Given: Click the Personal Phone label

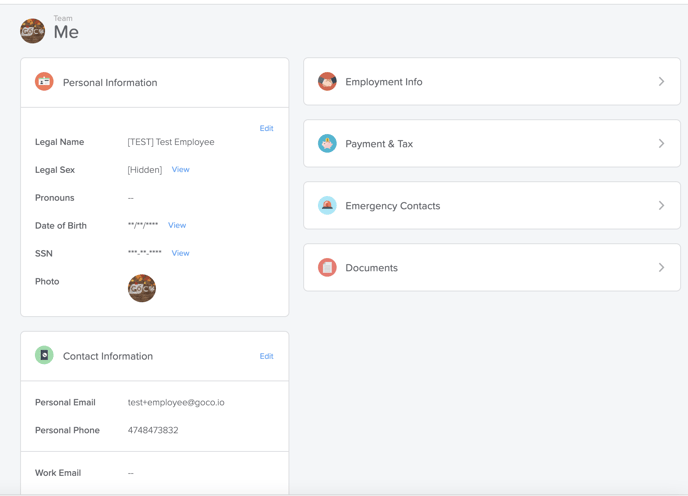Looking at the screenshot, I should (x=68, y=430).
